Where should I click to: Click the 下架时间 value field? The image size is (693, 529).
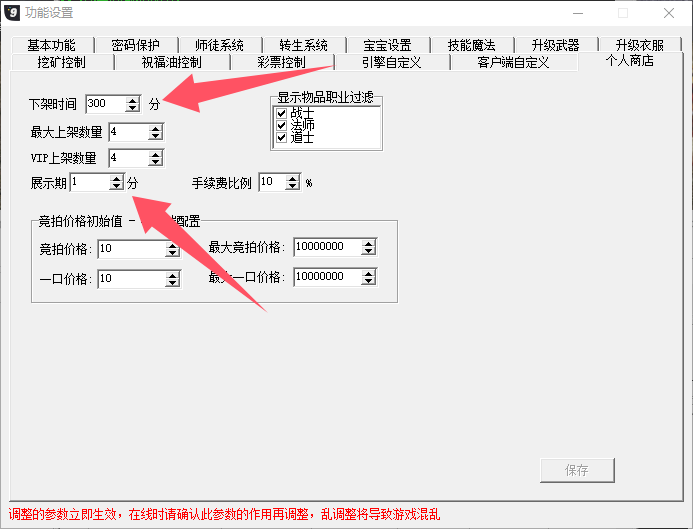106,104
